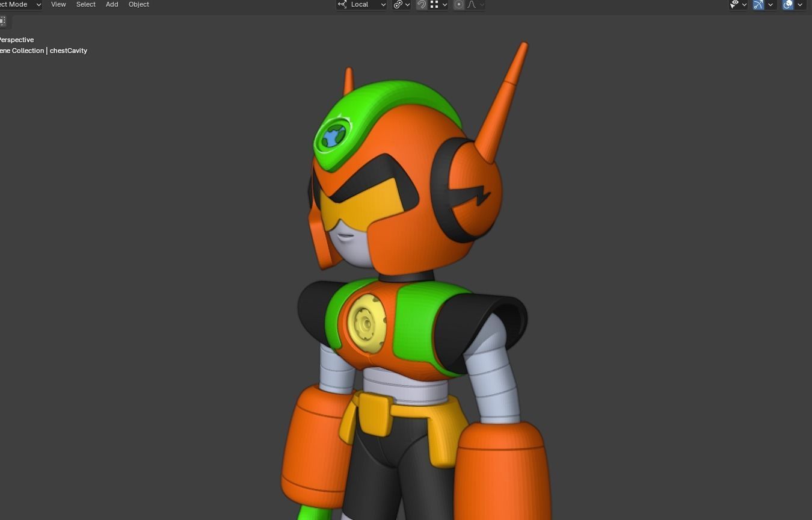Click the yellow gear on robot chest
The width and height of the screenshot is (812, 520).
(x=366, y=324)
